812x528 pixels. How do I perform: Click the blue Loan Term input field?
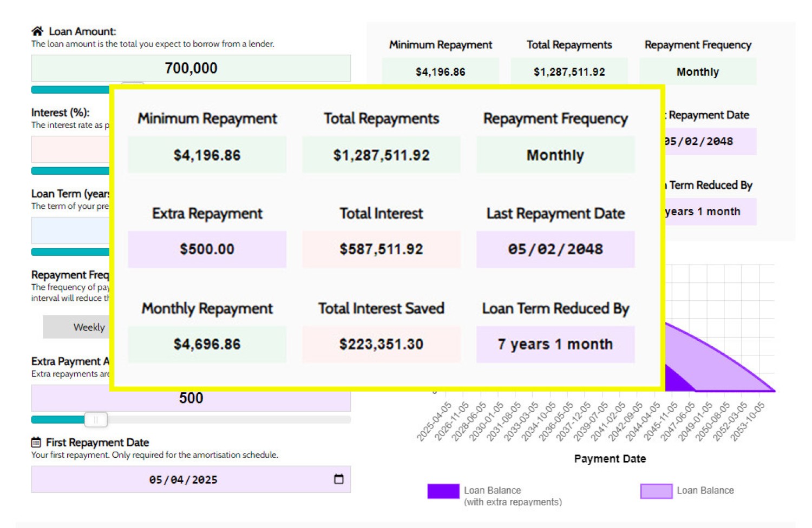coord(70,230)
